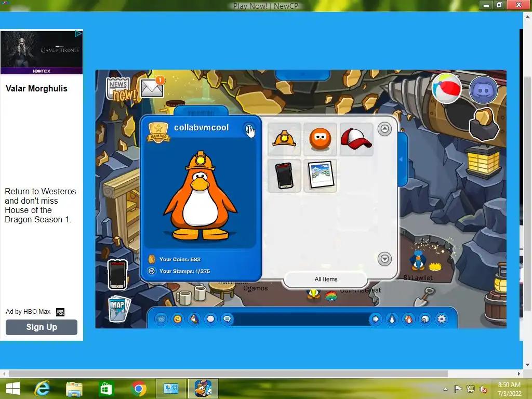The height and width of the screenshot is (399, 532).
Task: Select the black phone inventory item
Action: coord(284,176)
